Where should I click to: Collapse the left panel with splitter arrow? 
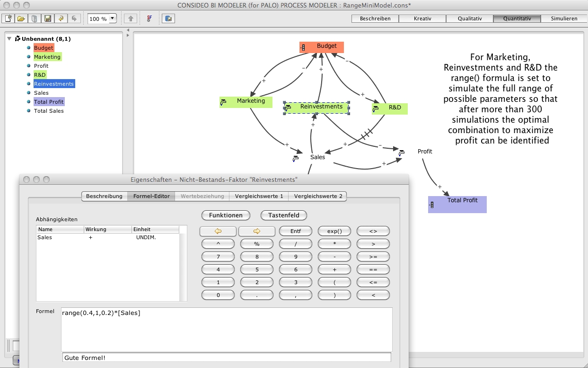click(128, 30)
